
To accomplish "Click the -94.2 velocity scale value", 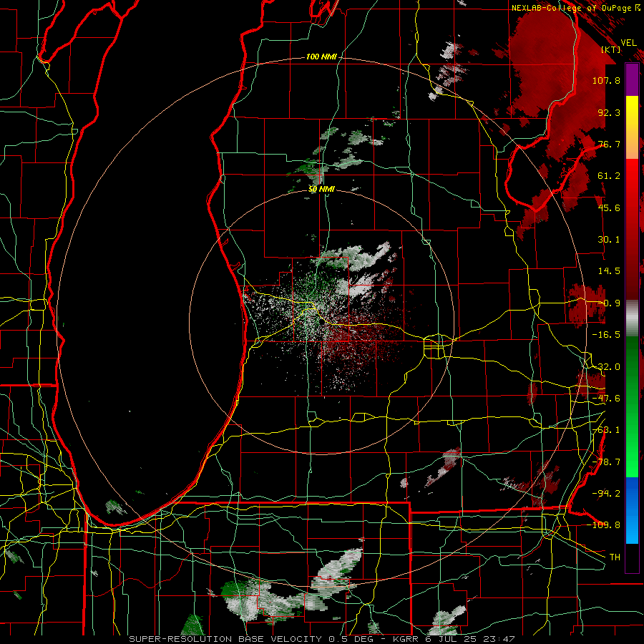I will pyautogui.click(x=606, y=494).
